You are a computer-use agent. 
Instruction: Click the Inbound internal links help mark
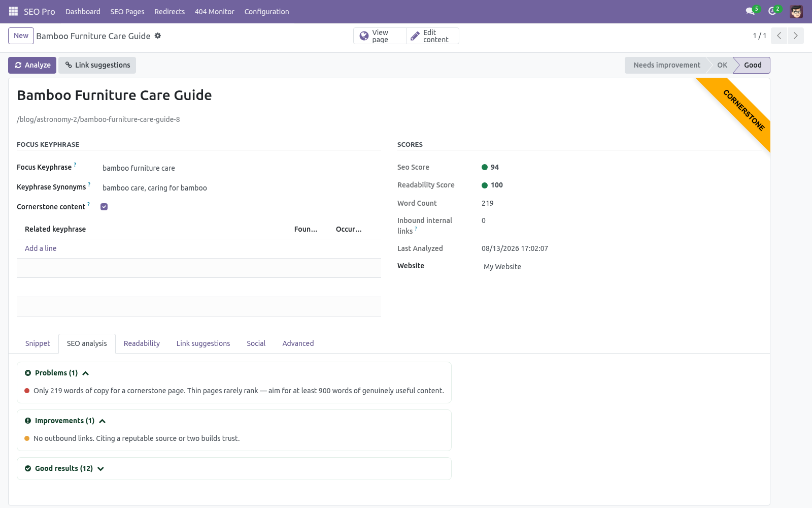416,229
